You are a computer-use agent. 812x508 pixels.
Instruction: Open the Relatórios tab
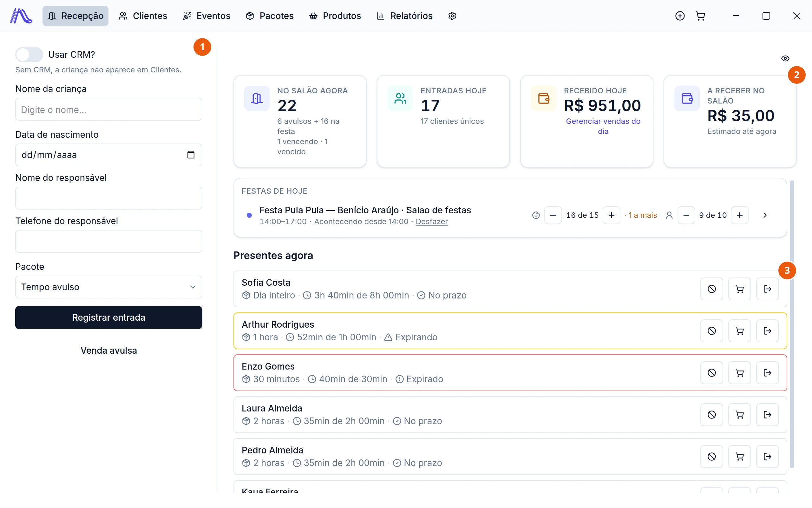click(405, 16)
